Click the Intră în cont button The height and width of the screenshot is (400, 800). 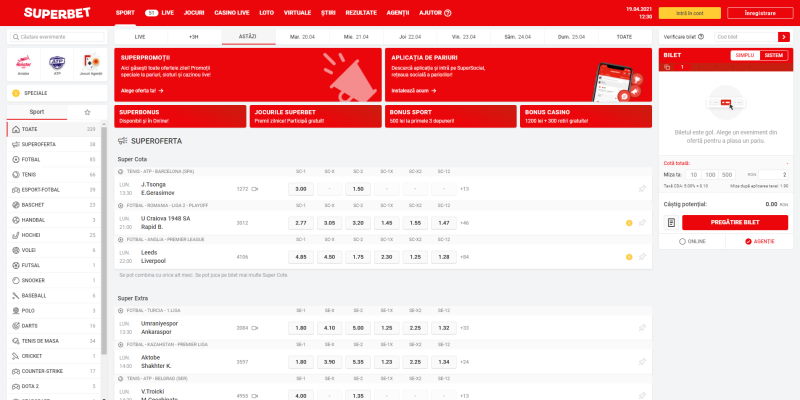(689, 13)
